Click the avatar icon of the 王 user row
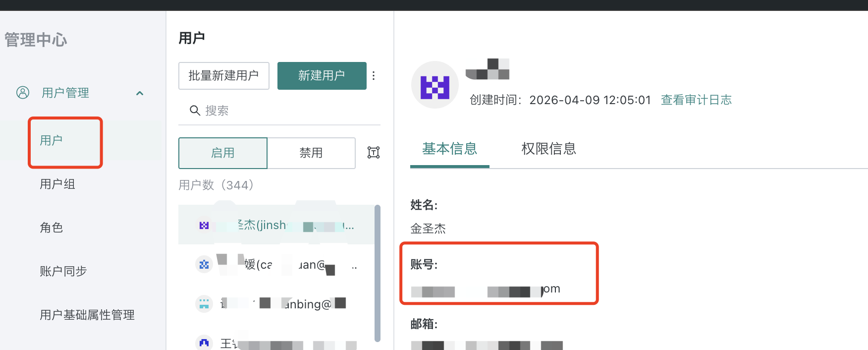The height and width of the screenshot is (350, 868). click(x=204, y=343)
